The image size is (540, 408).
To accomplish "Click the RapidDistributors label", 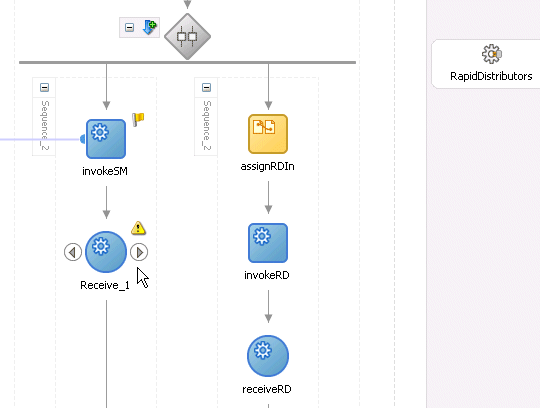I will pyautogui.click(x=491, y=76).
